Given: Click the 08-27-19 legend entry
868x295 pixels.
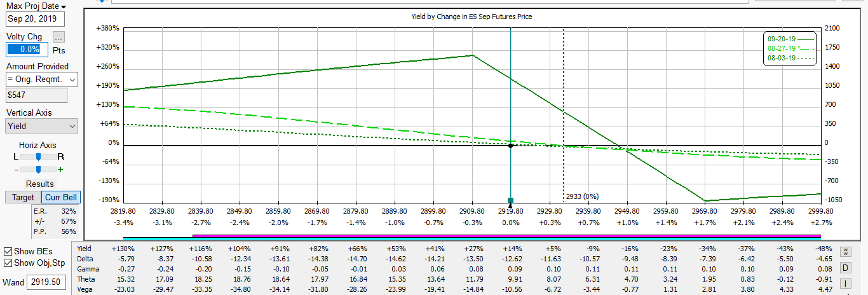Looking at the screenshot, I should [x=790, y=48].
